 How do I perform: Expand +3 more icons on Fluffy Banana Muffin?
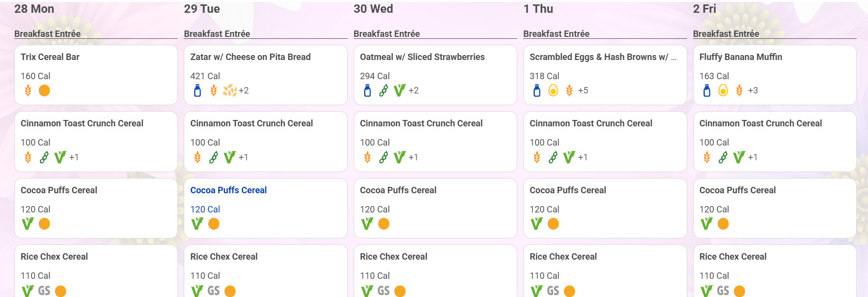(x=753, y=90)
